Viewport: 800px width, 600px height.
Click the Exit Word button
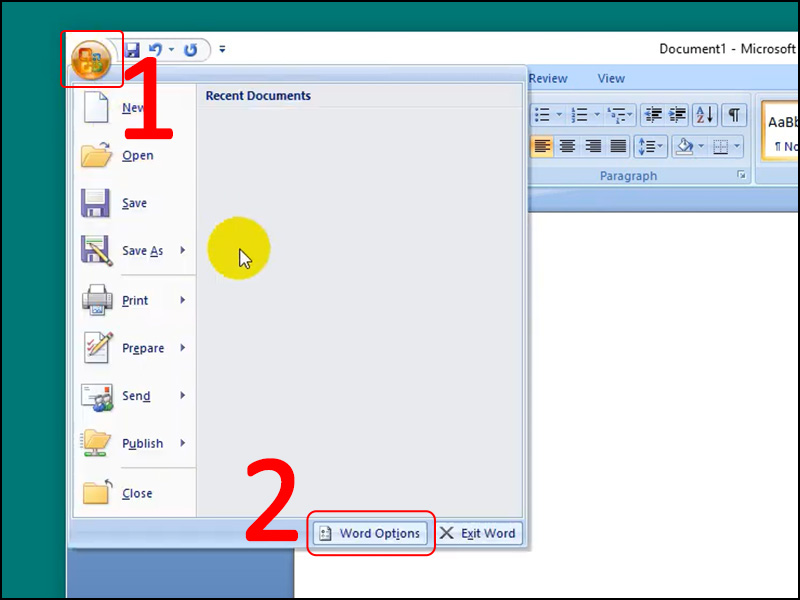pos(479,534)
